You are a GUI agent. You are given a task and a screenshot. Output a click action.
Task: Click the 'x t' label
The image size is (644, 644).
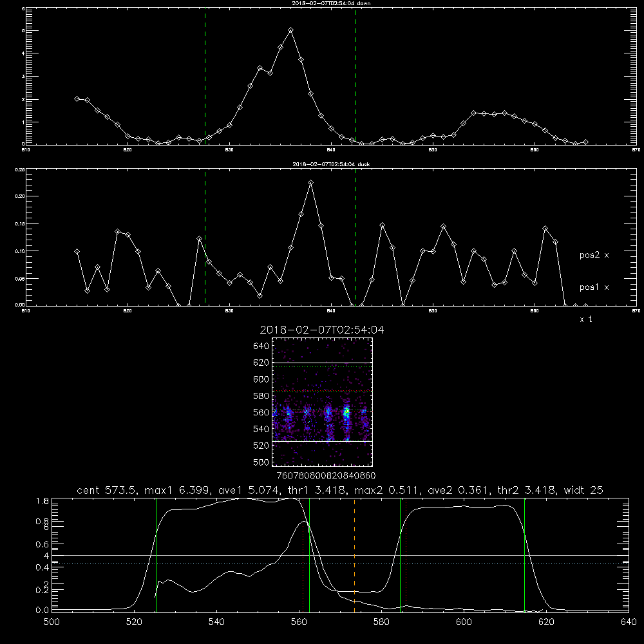click(585, 319)
